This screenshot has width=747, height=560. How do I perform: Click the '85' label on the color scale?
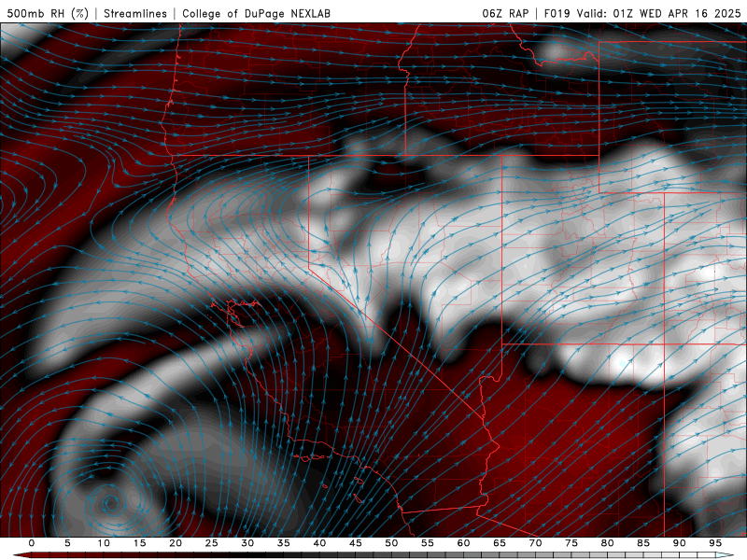643,543
